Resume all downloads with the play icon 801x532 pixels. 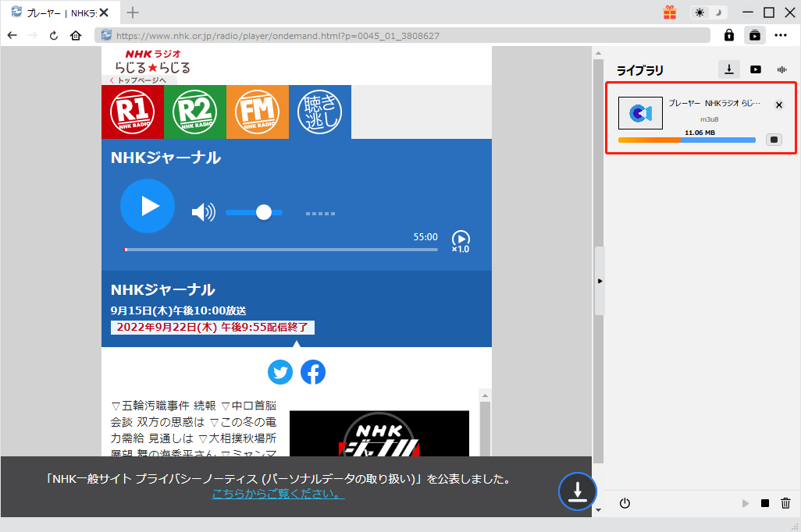[x=746, y=503]
